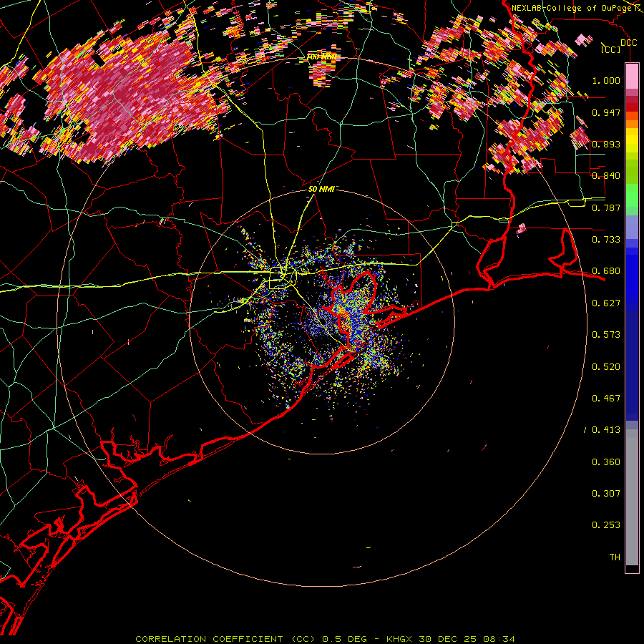Click the Correlation Coefficient caption at bottom
This screenshot has height=644, width=644.
click(326, 639)
